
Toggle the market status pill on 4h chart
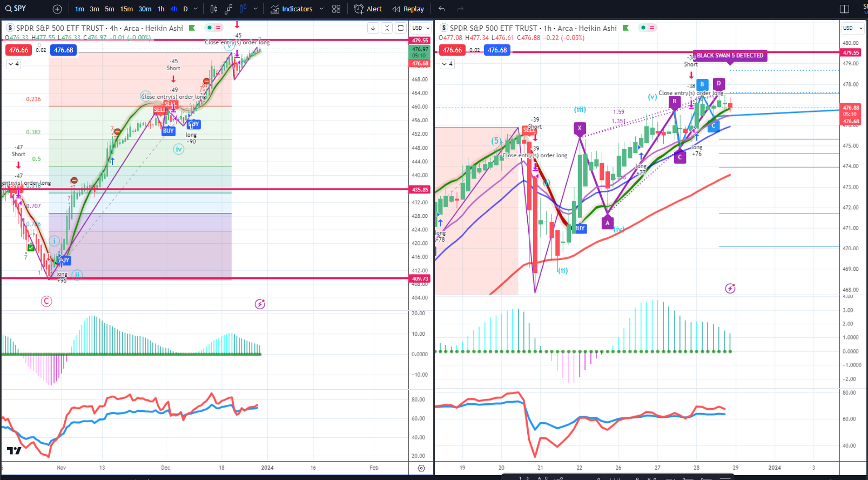pos(214,28)
